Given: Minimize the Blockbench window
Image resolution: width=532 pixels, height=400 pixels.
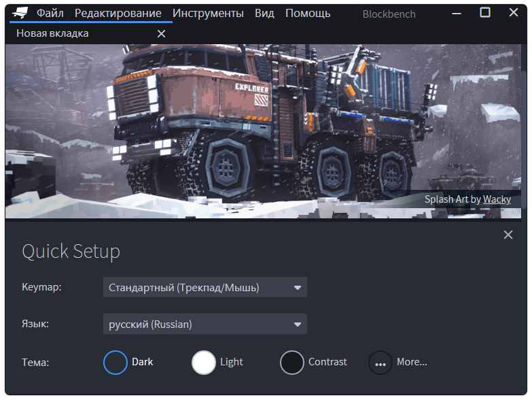Looking at the screenshot, I should [x=457, y=13].
